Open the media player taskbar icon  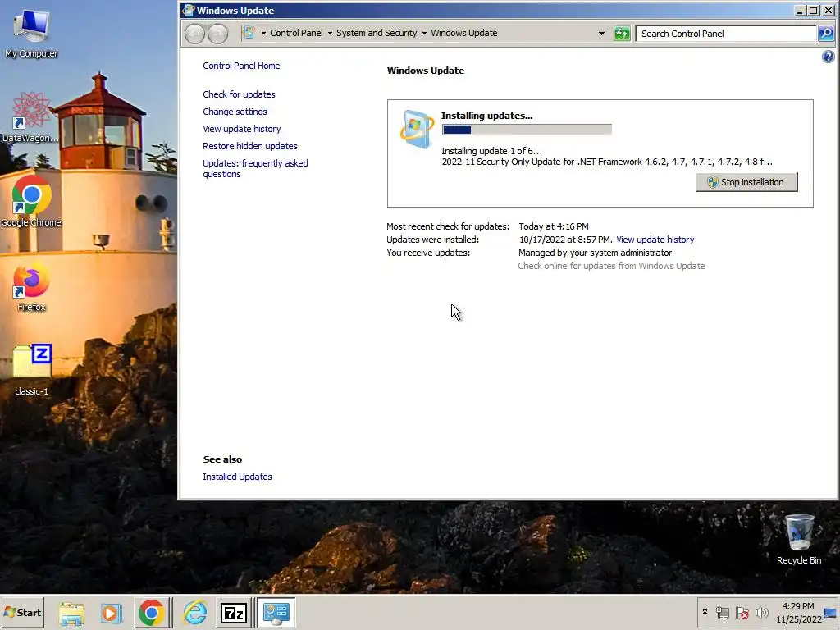(x=112, y=613)
